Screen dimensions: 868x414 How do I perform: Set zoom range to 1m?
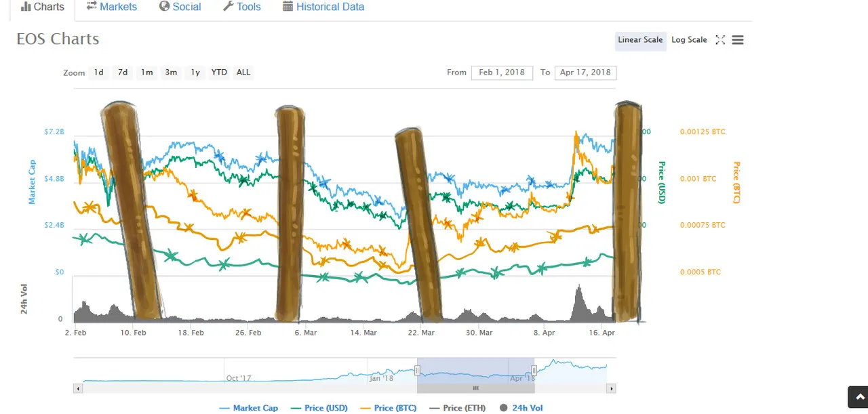pyautogui.click(x=147, y=73)
